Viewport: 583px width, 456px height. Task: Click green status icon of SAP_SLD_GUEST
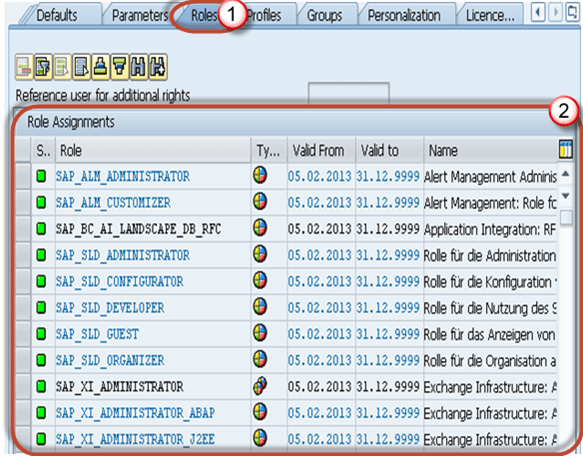(x=41, y=334)
